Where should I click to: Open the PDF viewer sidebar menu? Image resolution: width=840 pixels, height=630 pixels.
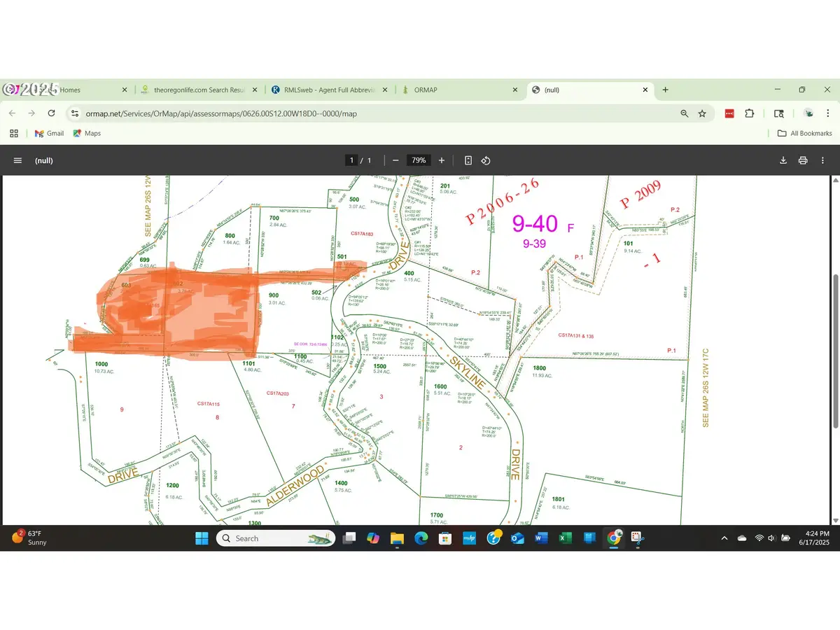17,160
